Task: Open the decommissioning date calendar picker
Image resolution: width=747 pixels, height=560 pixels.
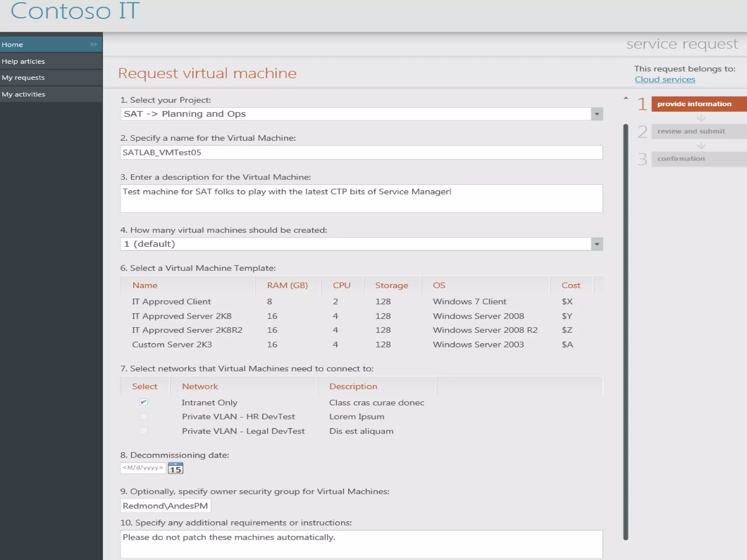Action: tap(175, 468)
